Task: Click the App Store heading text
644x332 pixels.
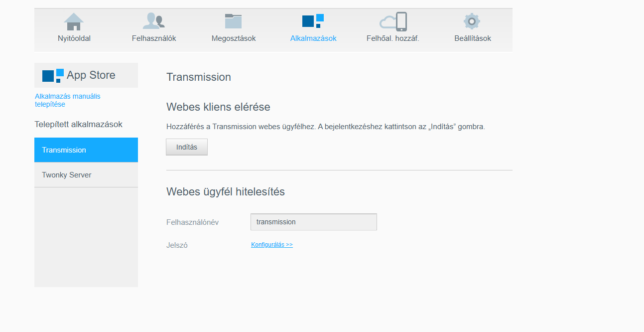Action: (x=91, y=75)
